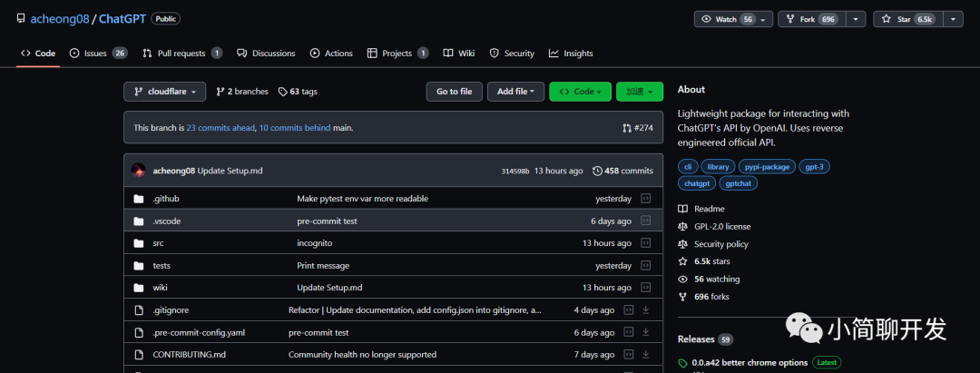980x373 pixels.
Task: Click the Fork 696 button
Action: coord(812,19)
